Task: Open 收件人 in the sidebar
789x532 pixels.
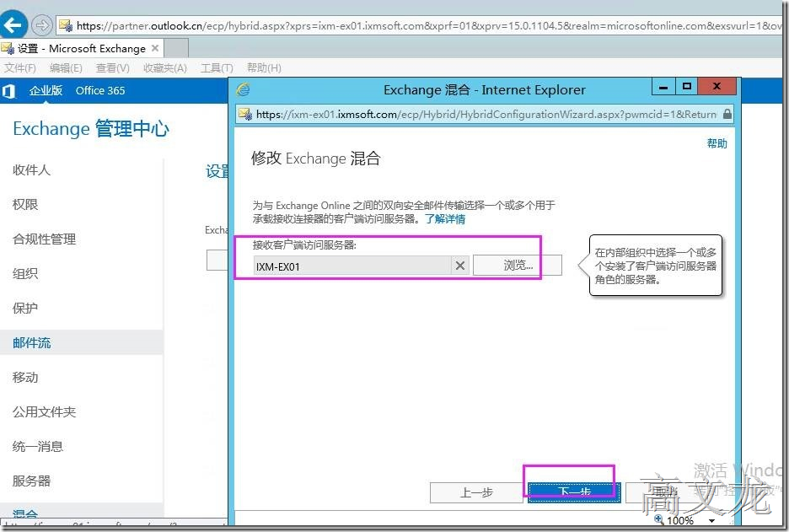Action: [x=31, y=170]
